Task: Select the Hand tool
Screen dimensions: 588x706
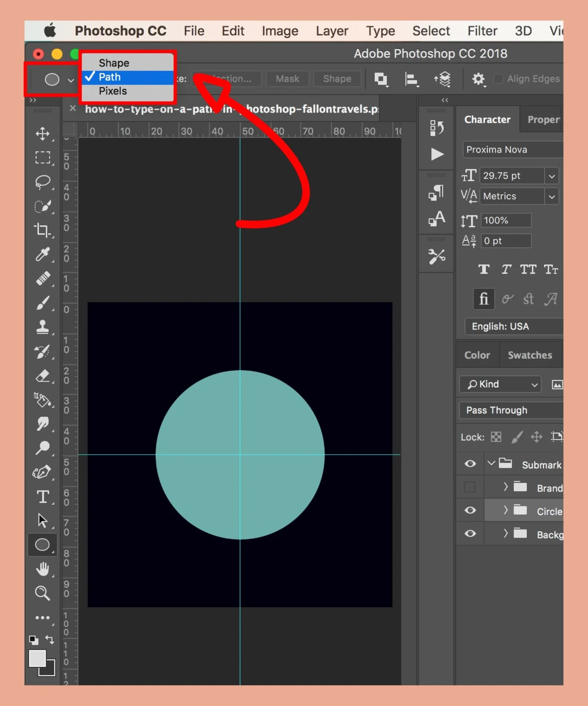Action: [x=43, y=569]
